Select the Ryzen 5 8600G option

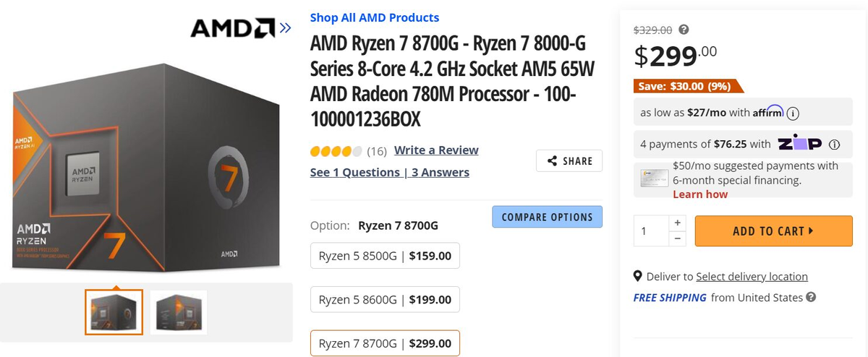[x=385, y=299]
